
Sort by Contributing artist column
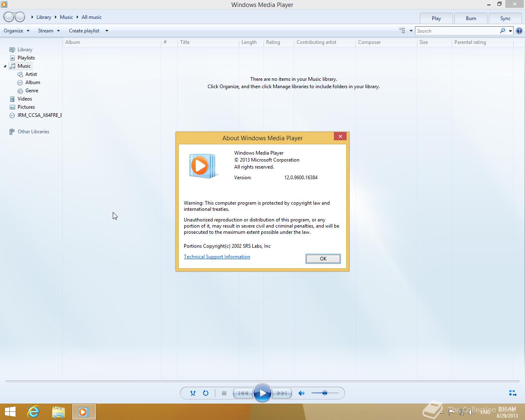324,42
